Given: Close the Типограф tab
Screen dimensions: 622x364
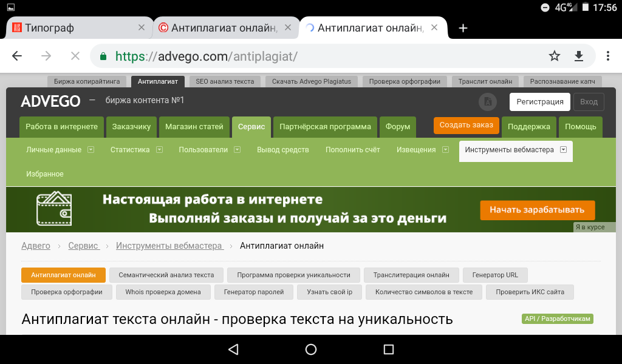Looking at the screenshot, I should 141,27.
